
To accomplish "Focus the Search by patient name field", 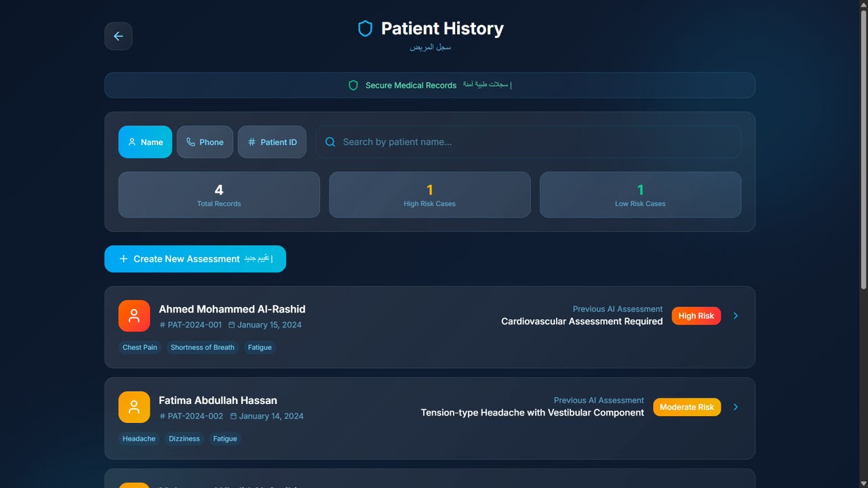I will click(528, 142).
